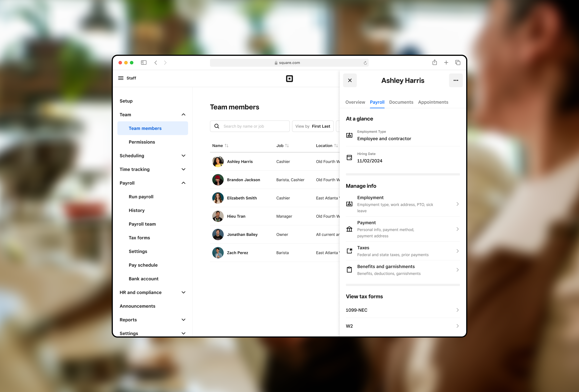The height and width of the screenshot is (392, 579).
Task: Select Team members in sidebar
Action: (152, 128)
